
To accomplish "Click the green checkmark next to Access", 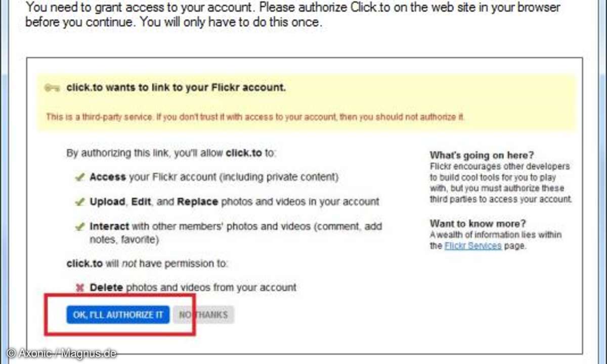I will [79, 177].
